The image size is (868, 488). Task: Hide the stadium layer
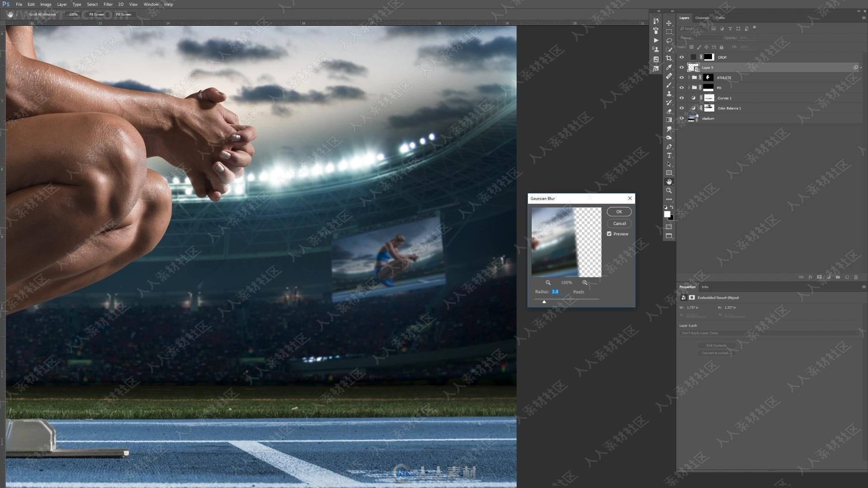[x=681, y=118]
